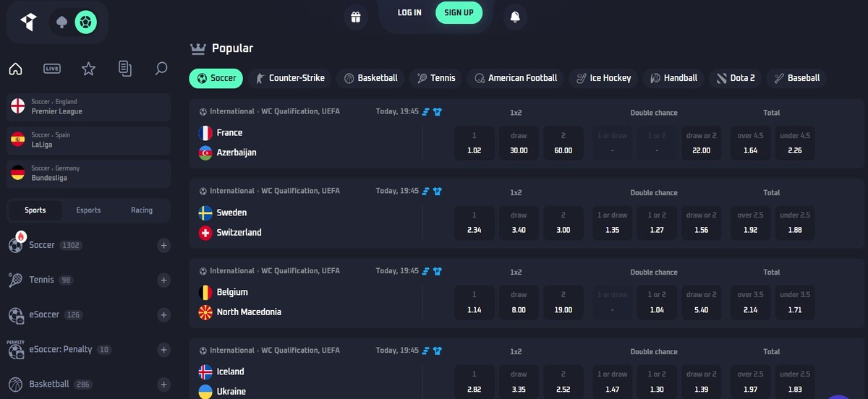Click the home icon in sidebar
This screenshot has width=868, height=399.
[15, 69]
